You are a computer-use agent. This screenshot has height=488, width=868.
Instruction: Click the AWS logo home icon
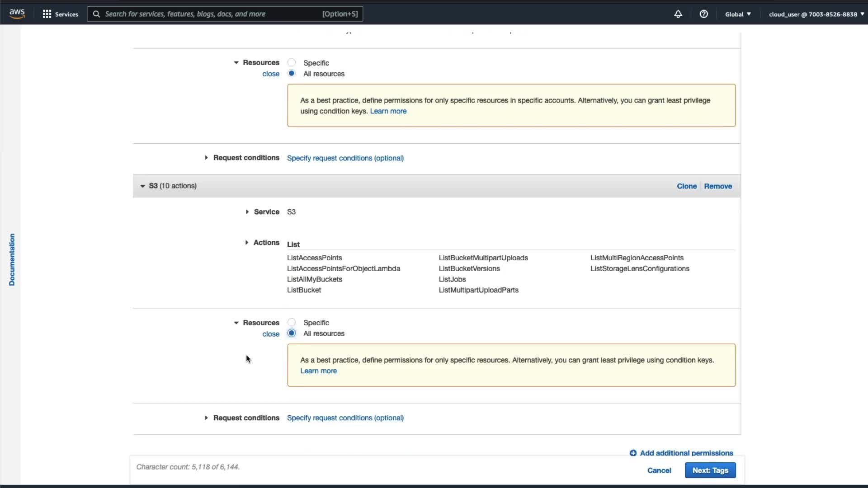click(x=17, y=14)
